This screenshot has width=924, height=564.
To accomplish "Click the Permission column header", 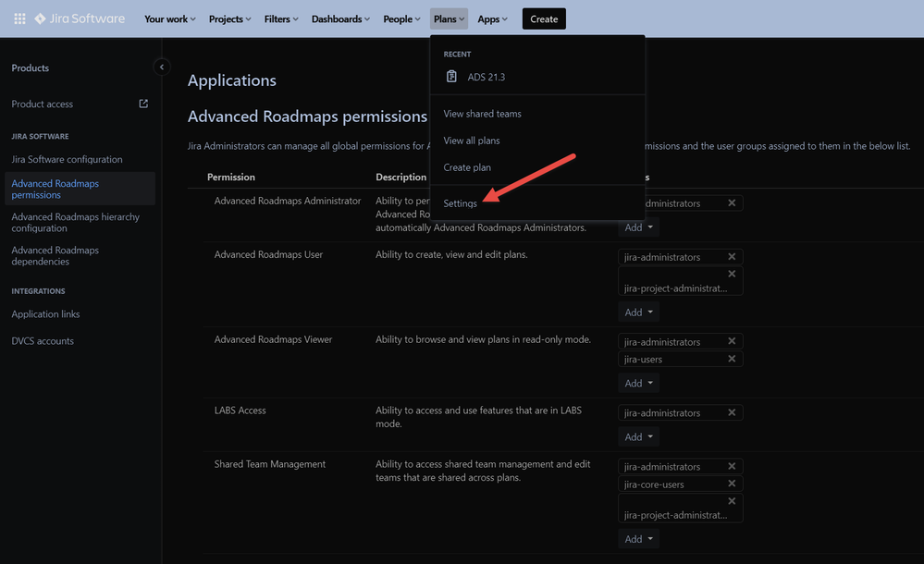I will pyautogui.click(x=231, y=177).
